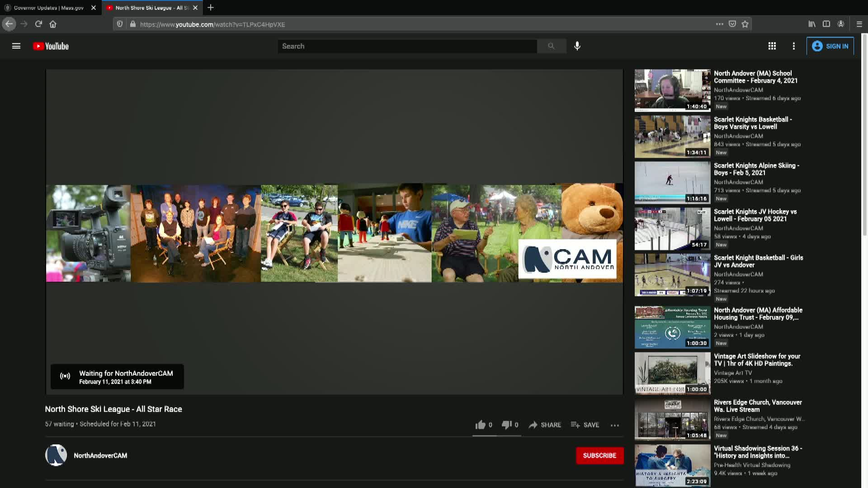This screenshot has height=488, width=868.
Task: Click the video player banner image
Action: pos(334,233)
